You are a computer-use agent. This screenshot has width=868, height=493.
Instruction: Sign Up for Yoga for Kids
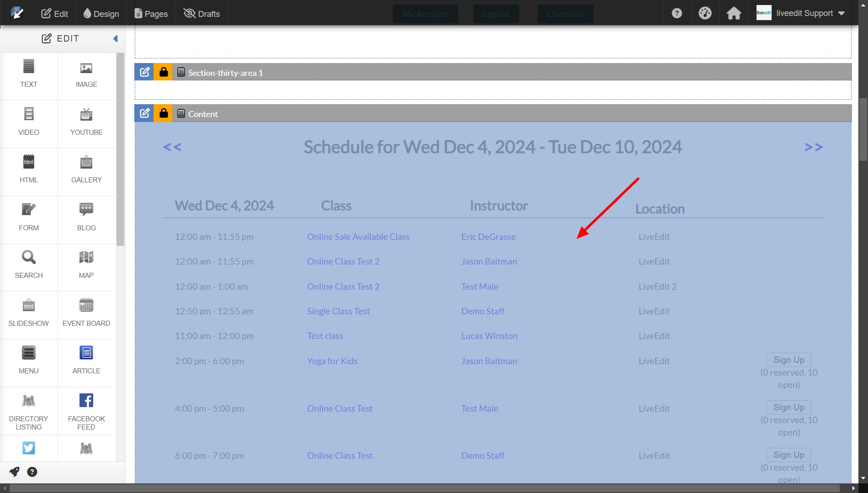pyautogui.click(x=789, y=360)
